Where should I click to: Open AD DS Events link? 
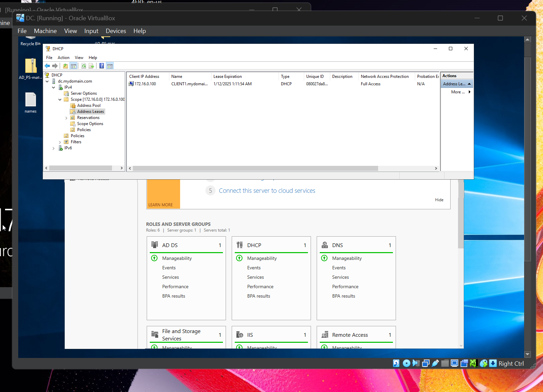(x=169, y=268)
